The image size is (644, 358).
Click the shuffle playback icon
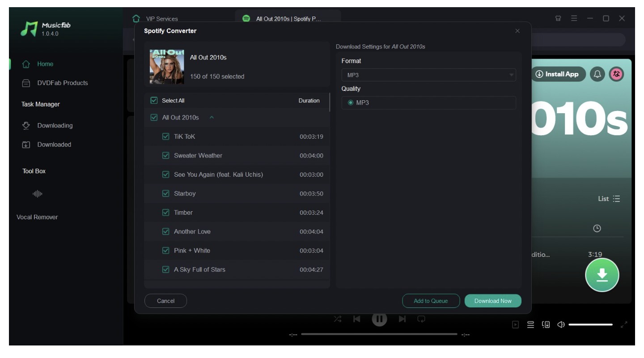[x=338, y=319]
